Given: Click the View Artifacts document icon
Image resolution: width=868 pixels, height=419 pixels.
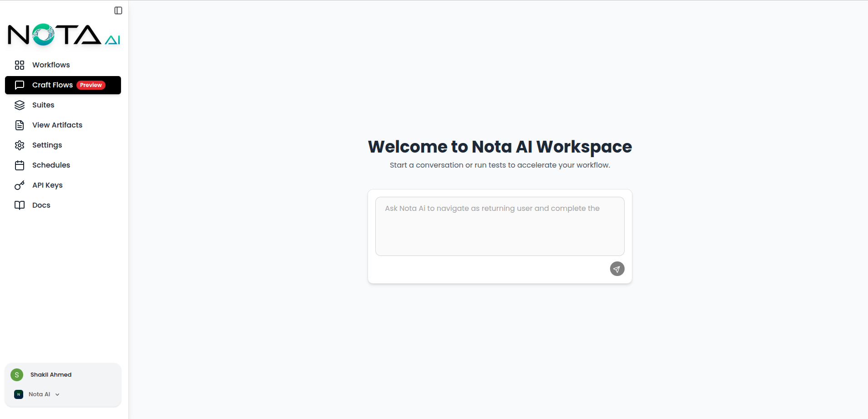Looking at the screenshot, I should click(x=20, y=125).
